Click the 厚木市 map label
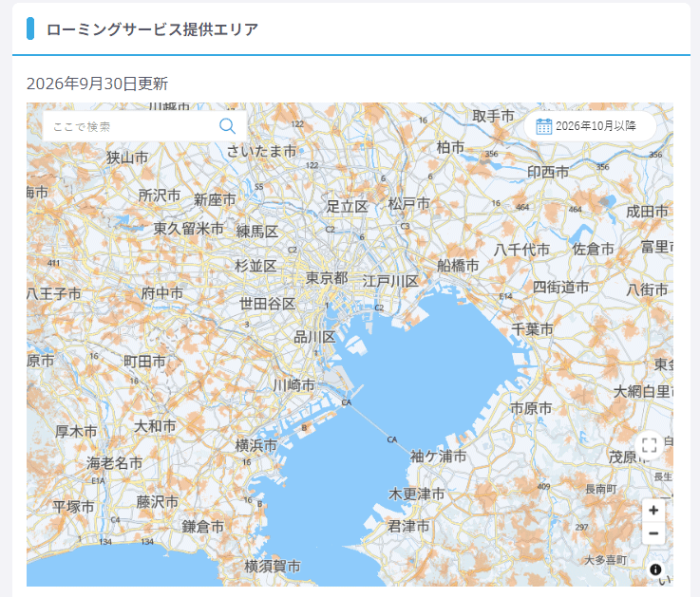The height and width of the screenshot is (597, 700). [76, 432]
